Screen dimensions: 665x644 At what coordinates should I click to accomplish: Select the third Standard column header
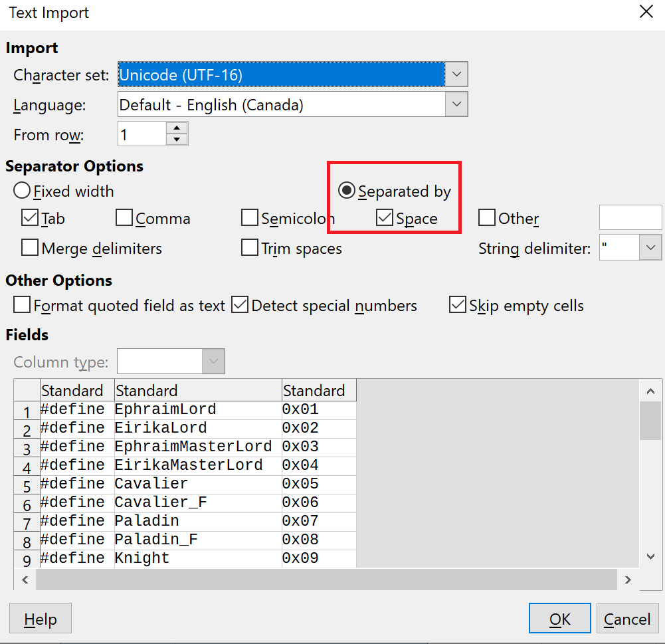tap(319, 390)
